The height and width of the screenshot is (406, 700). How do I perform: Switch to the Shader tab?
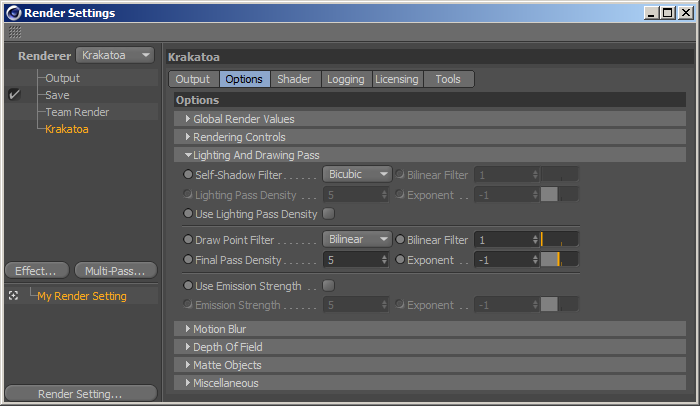coord(295,79)
